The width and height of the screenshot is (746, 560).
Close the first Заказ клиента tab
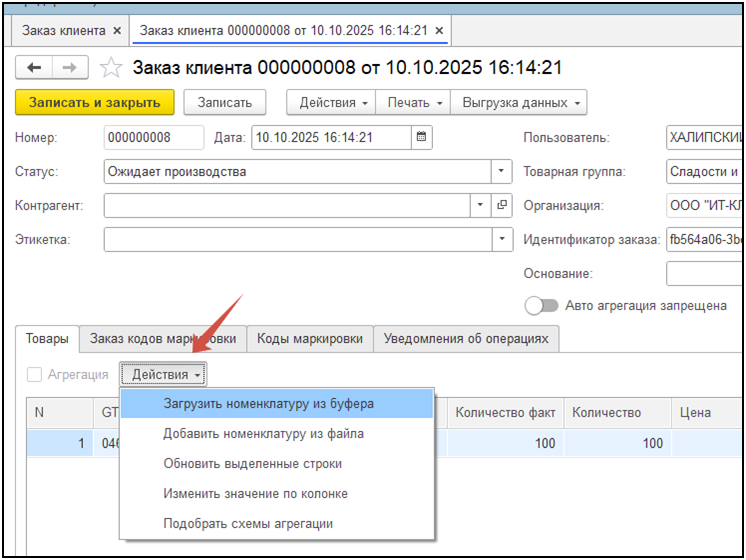117,30
